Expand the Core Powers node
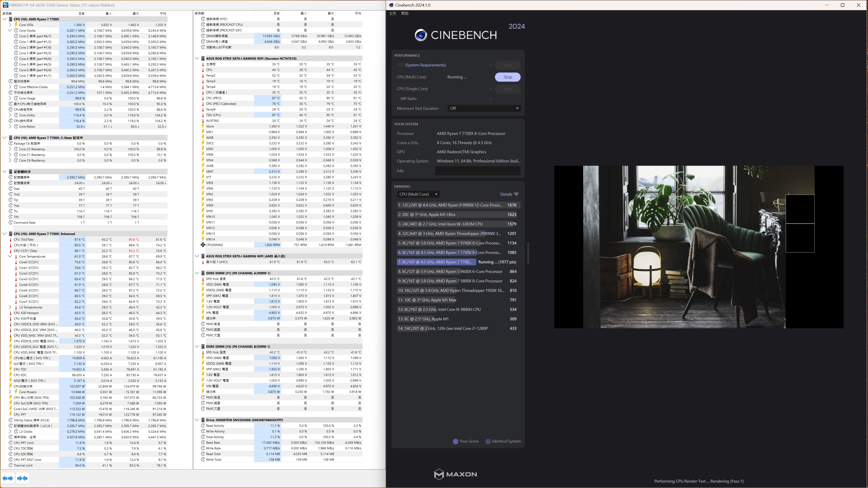 click(10, 392)
